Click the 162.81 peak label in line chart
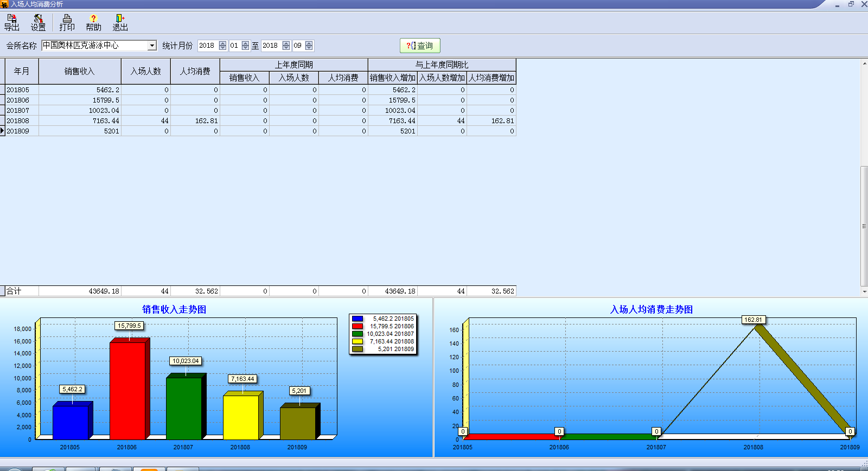Viewport: 868px width, 471px height. pyautogui.click(x=753, y=320)
